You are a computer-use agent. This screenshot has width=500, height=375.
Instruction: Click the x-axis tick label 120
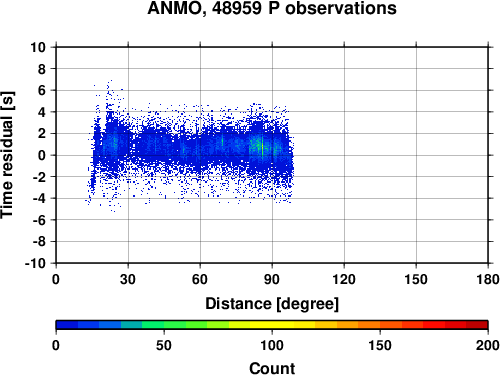[x=344, y=279]
